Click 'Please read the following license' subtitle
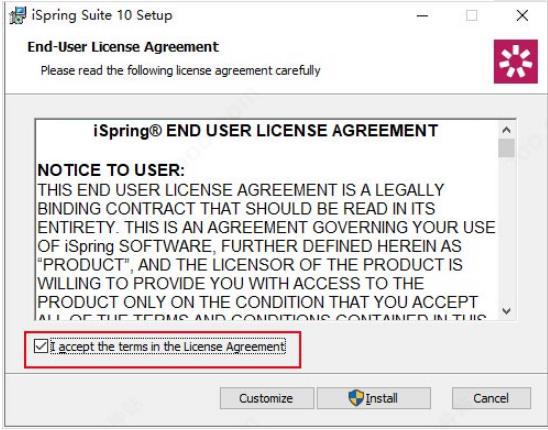This screenshot has width=548, height=430. [x=180, y=71]
